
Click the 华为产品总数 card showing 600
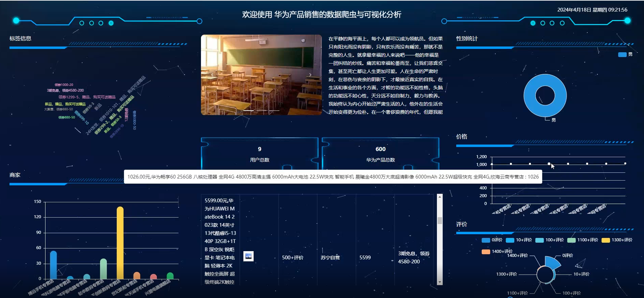coord(381,154)
